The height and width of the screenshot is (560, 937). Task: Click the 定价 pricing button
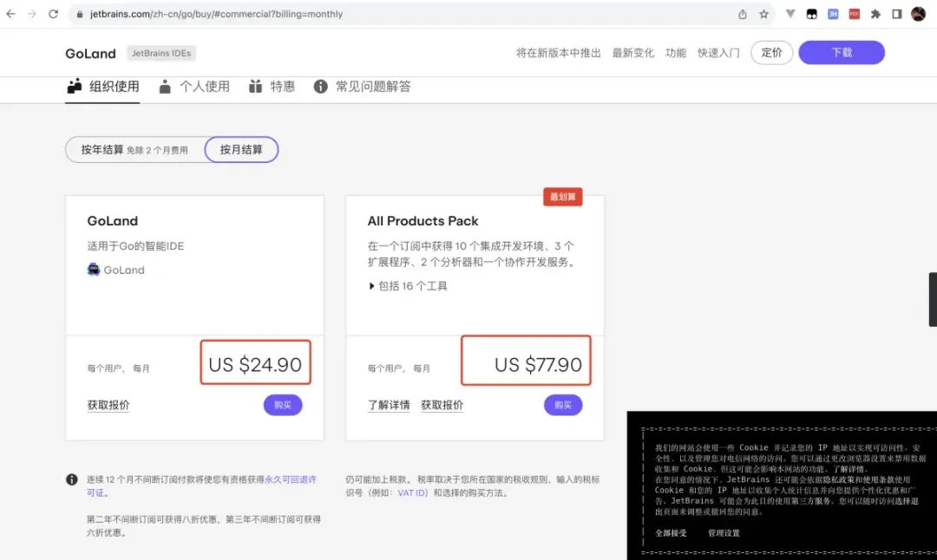point(771,53)
